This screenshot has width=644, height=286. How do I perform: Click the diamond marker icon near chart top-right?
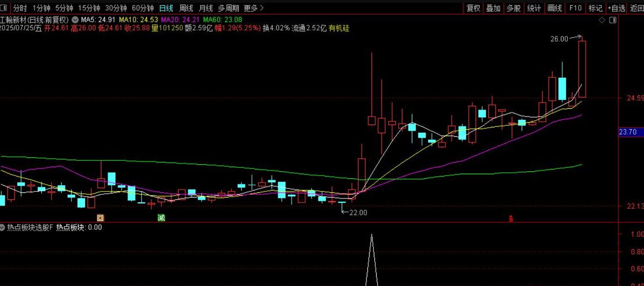(x=601, y=20)
